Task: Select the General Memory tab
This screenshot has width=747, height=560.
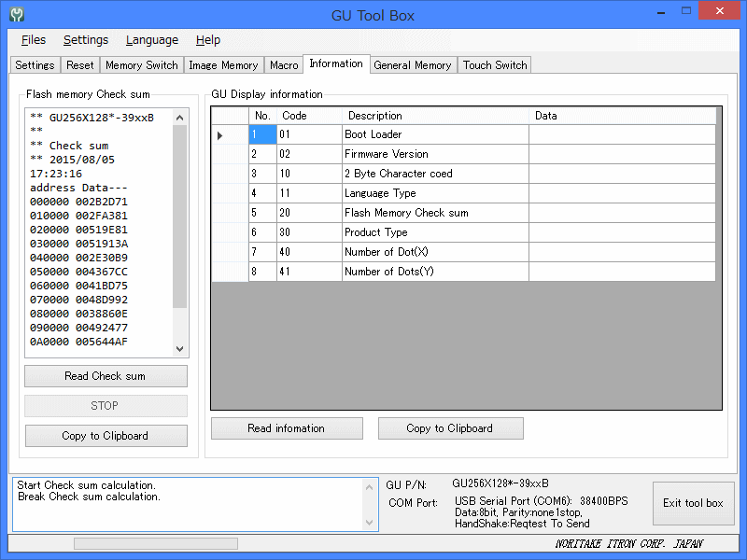Action: click(412, 65)
